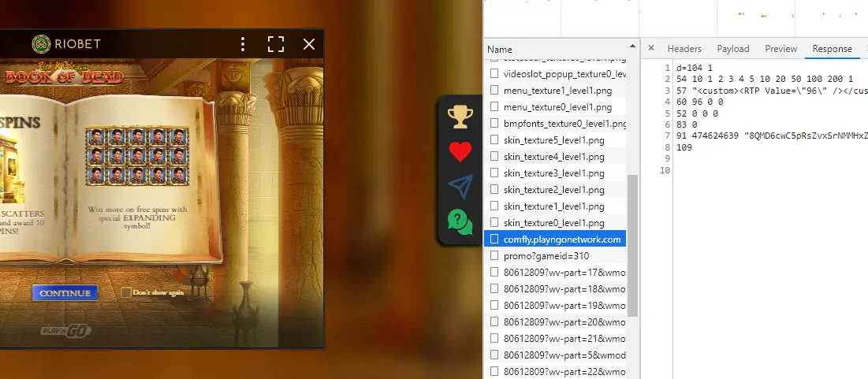868x379 pixels.
Task: Open the green help chat icon
Action: (460, 222)
